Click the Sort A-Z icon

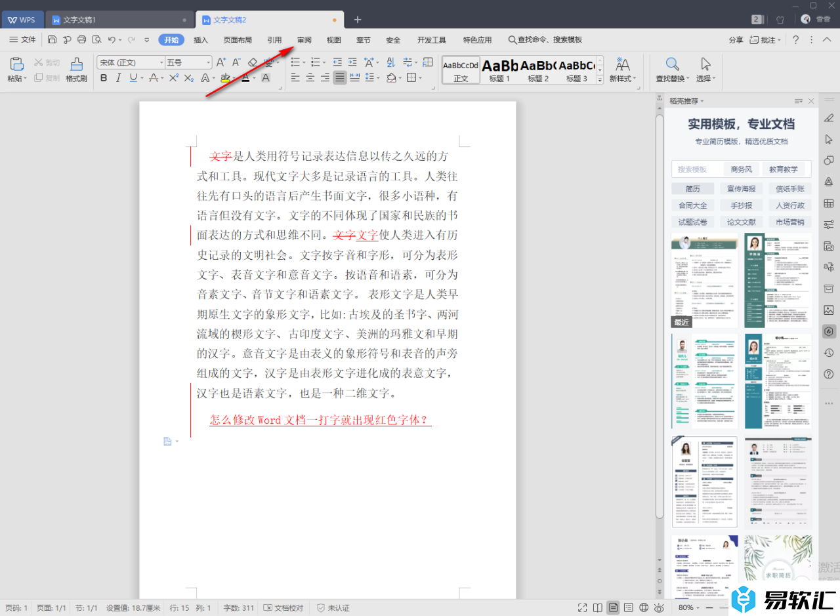[x=391, y=62]
